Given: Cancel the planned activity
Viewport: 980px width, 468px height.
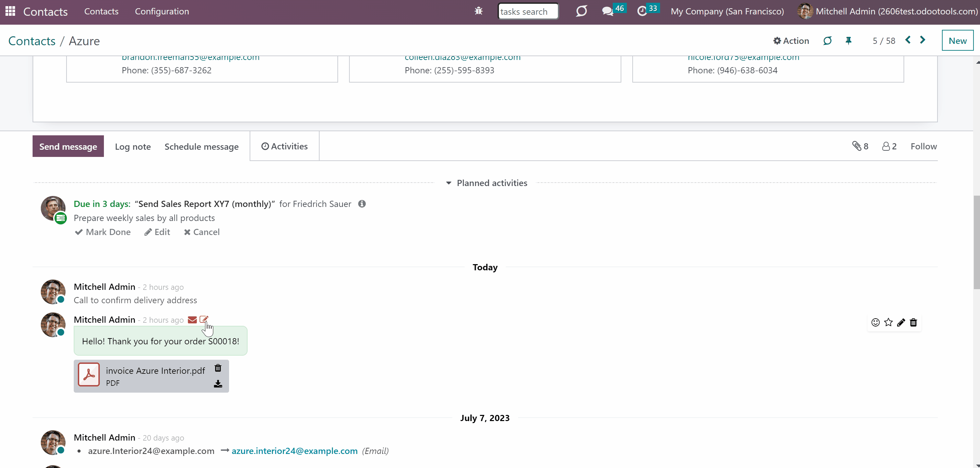Looking at the screenshot, I should pyautogui.click(x=202, y=232).
